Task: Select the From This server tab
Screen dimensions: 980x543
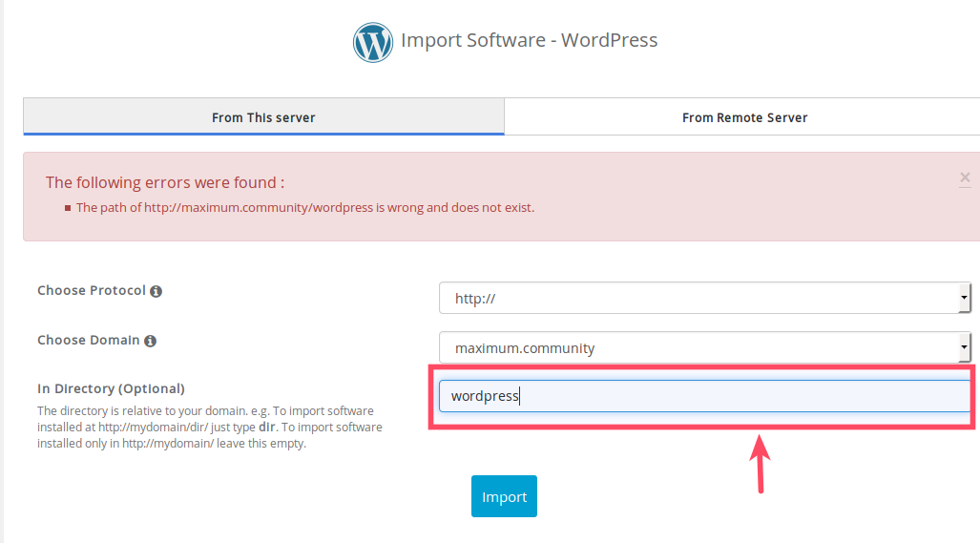Action: pos(263,117)
